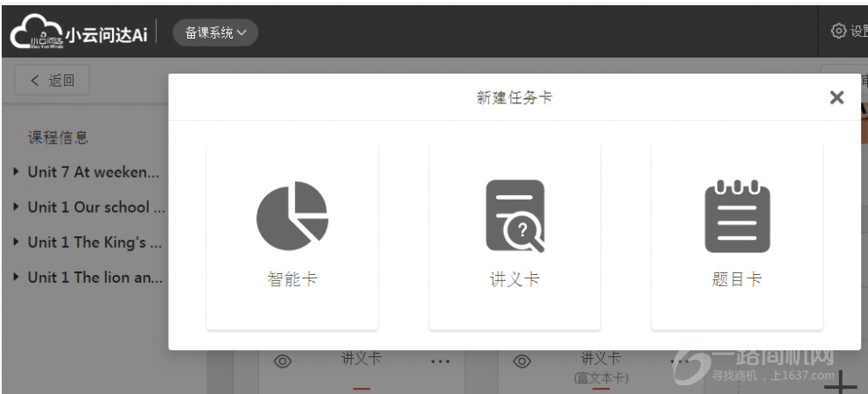Expand the Unit 1 The King's tree arrow
This screenshot has width=868, height=394.
(16, 243)
